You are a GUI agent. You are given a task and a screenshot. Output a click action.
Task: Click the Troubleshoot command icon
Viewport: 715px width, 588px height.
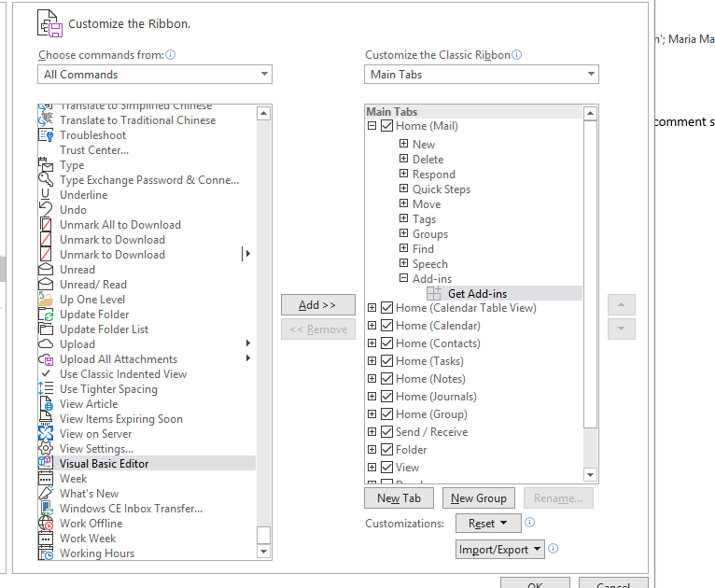46,135
